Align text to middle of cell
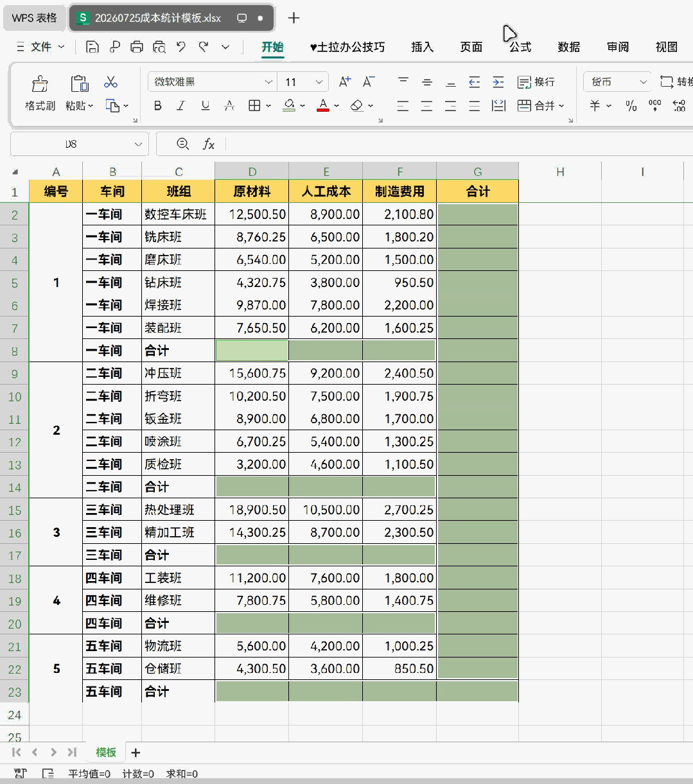This screenshot has height=784, width=693. 427,82
